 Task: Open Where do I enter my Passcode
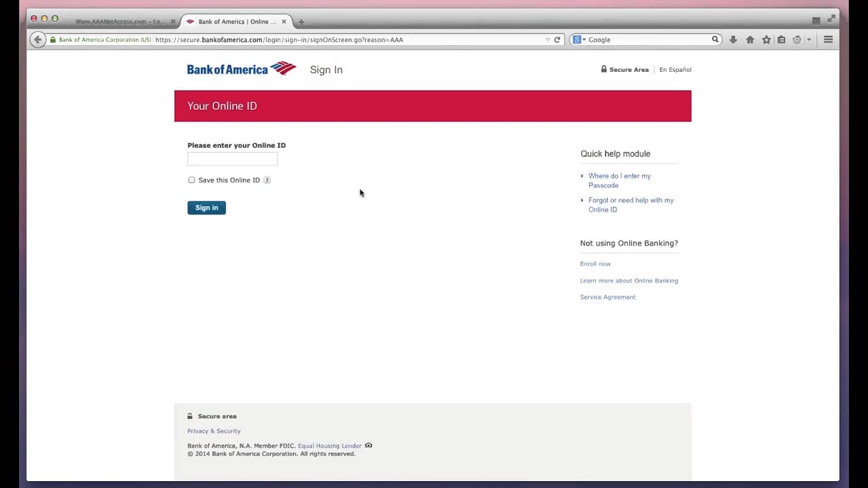620,180
